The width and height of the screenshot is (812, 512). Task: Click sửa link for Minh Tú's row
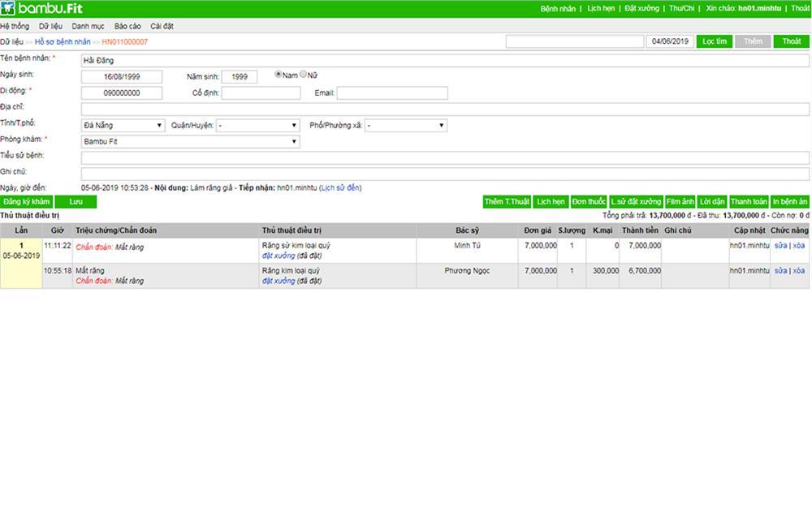click(780, 245)
